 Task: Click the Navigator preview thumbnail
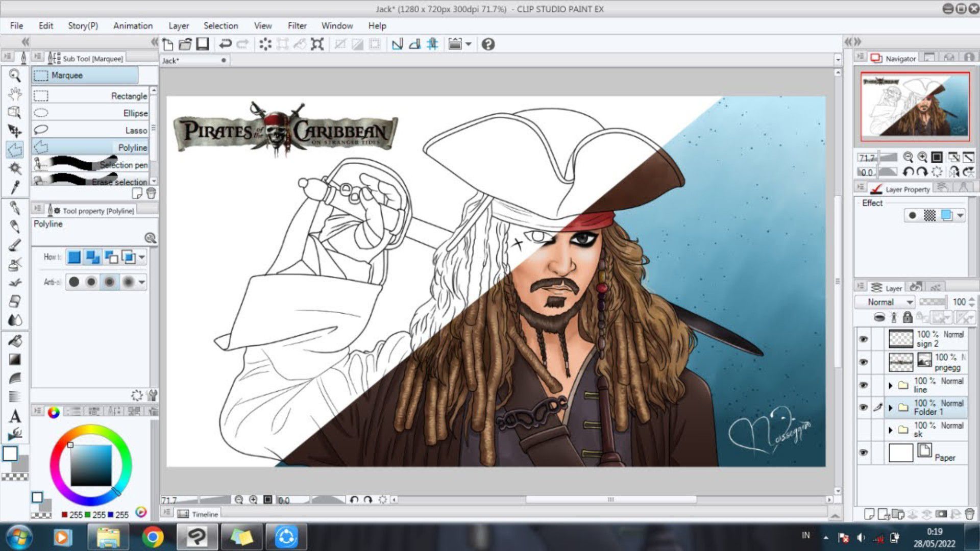pos(915,106)
